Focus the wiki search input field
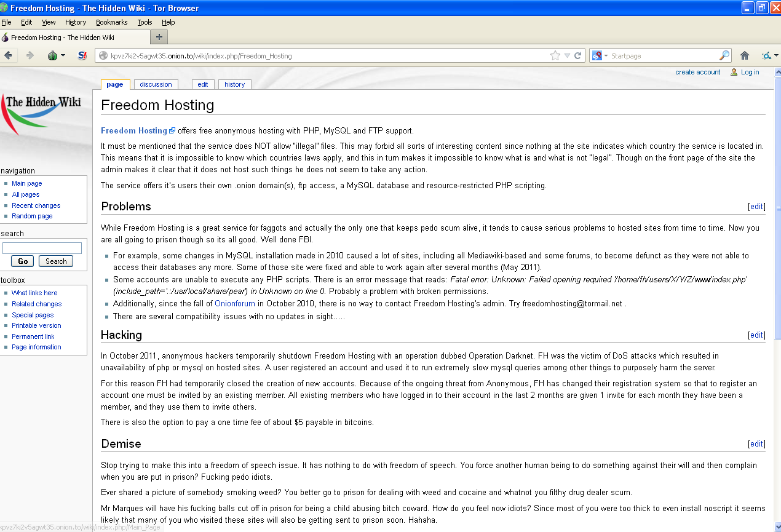781x532 pixels. tap(42, 248)
